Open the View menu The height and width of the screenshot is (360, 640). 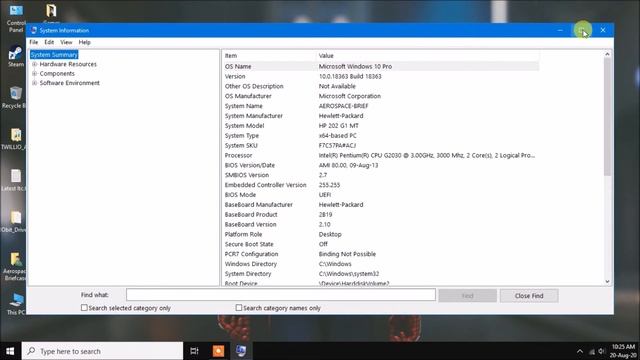coord(66,42)
